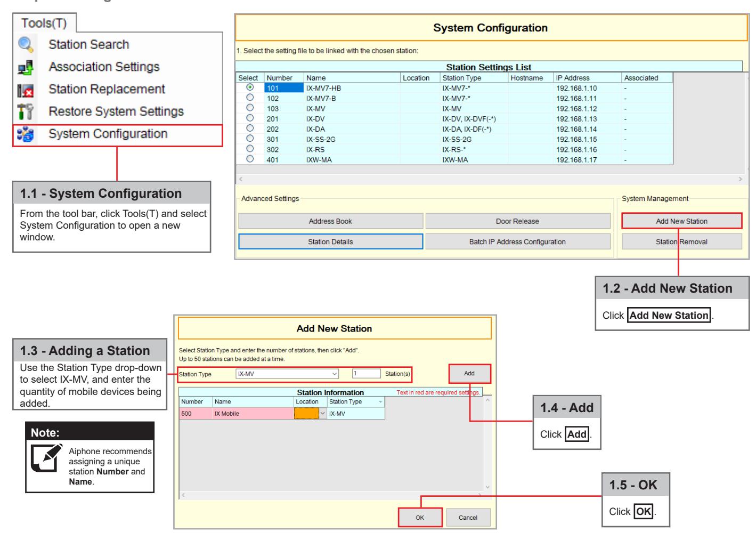Click the Number column header in settings list

(x=284, y=78)
